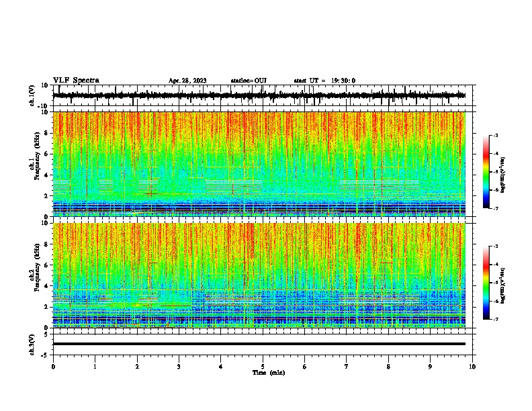
Task: Click the "VLF Spectra" plot title
Action: [76, 81]
